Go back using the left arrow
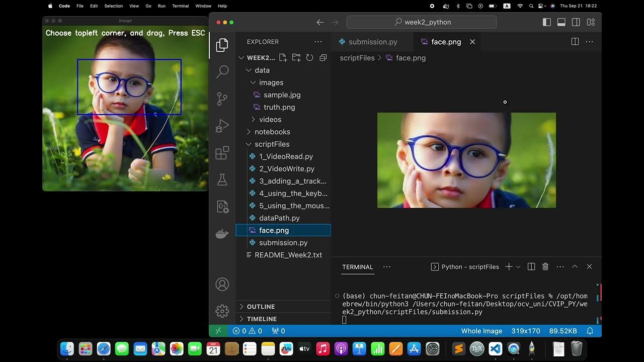 (x=320, y=22)
